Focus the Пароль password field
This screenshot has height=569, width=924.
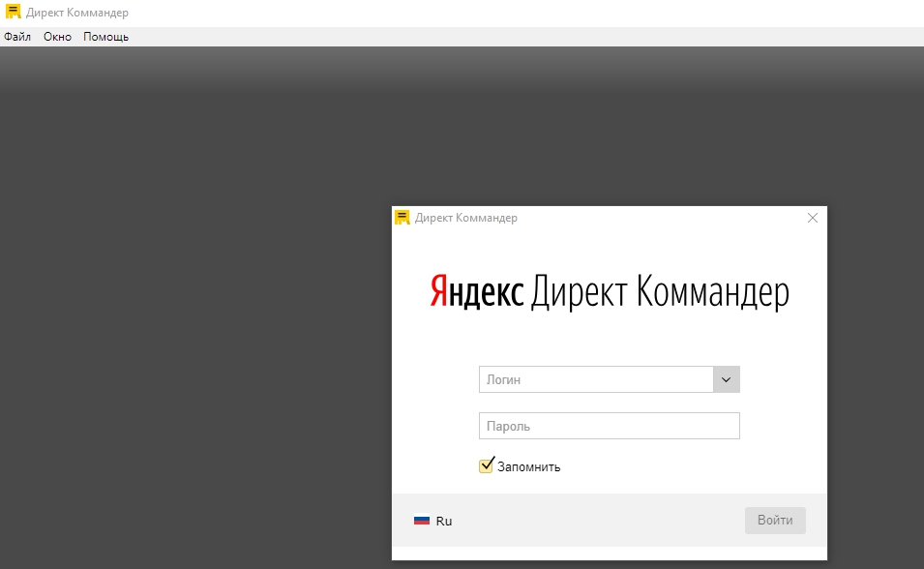coord(609,426)
